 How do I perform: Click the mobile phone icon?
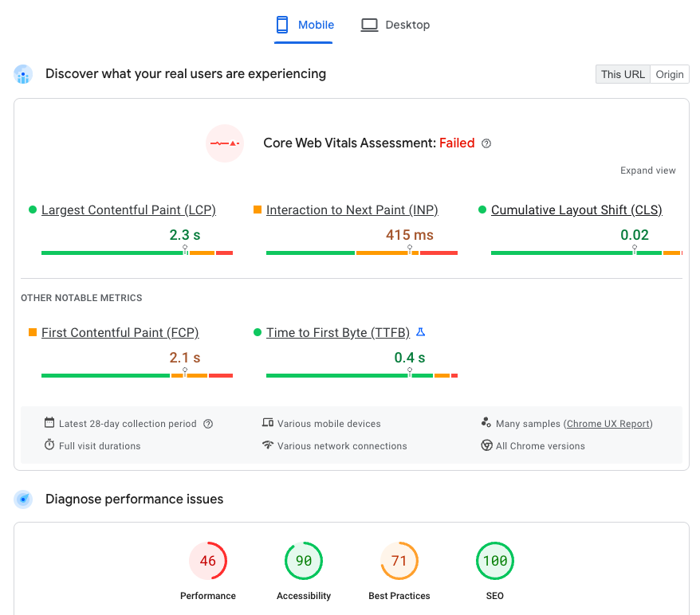[282, 25]
